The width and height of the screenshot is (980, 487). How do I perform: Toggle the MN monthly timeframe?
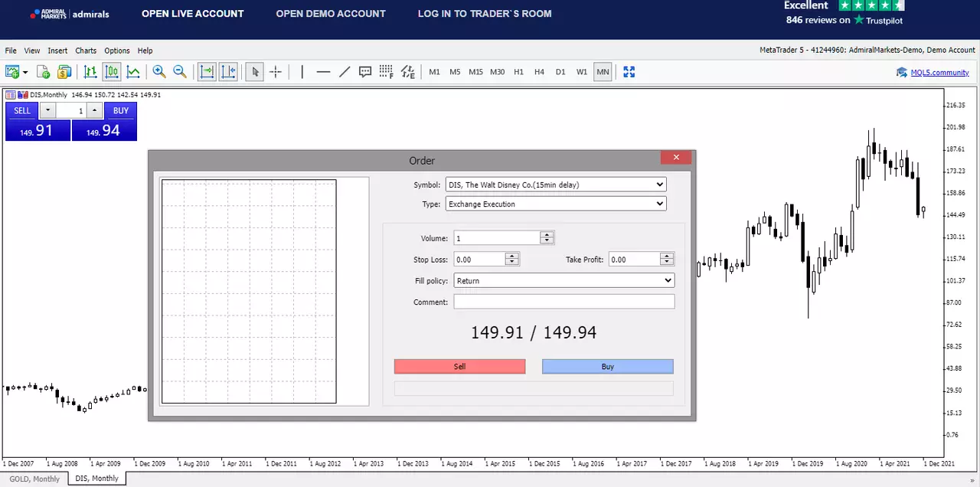point(603,72)
